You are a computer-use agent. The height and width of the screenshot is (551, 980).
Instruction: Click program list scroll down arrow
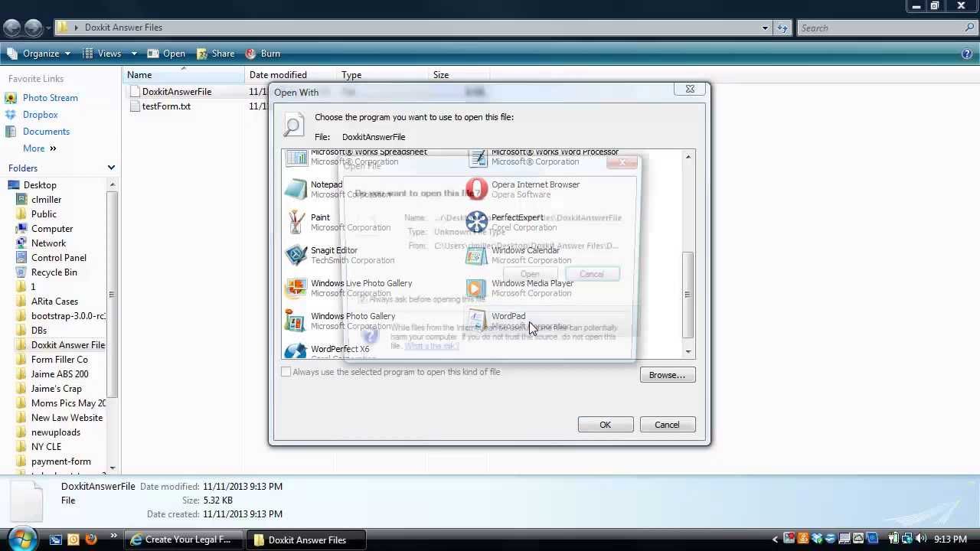click(688, 352)
